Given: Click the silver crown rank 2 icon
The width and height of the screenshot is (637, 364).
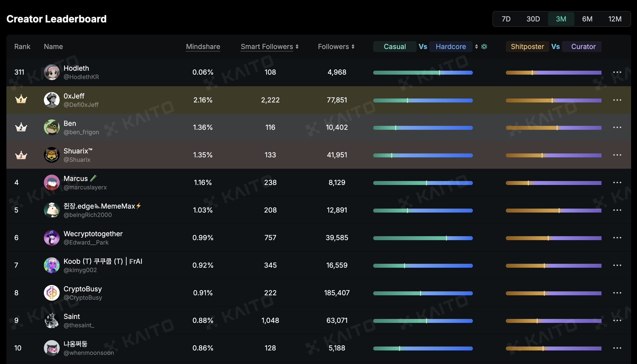Looking at the screenshot, I should point(21,127).
